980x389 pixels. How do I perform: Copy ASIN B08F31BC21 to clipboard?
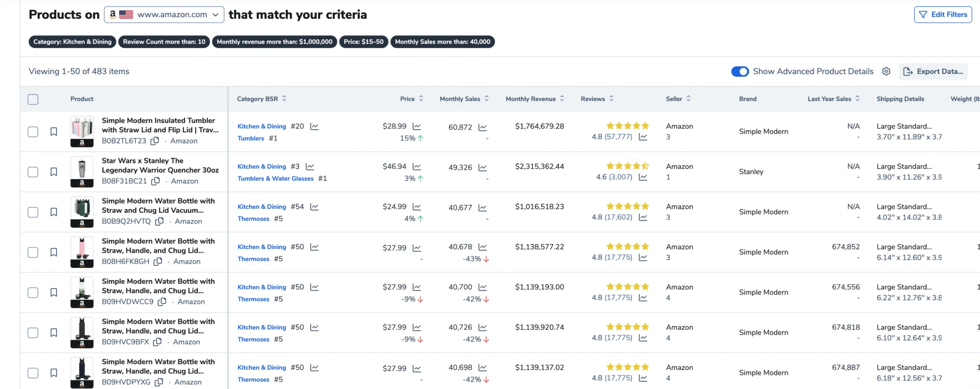(156, 181)
